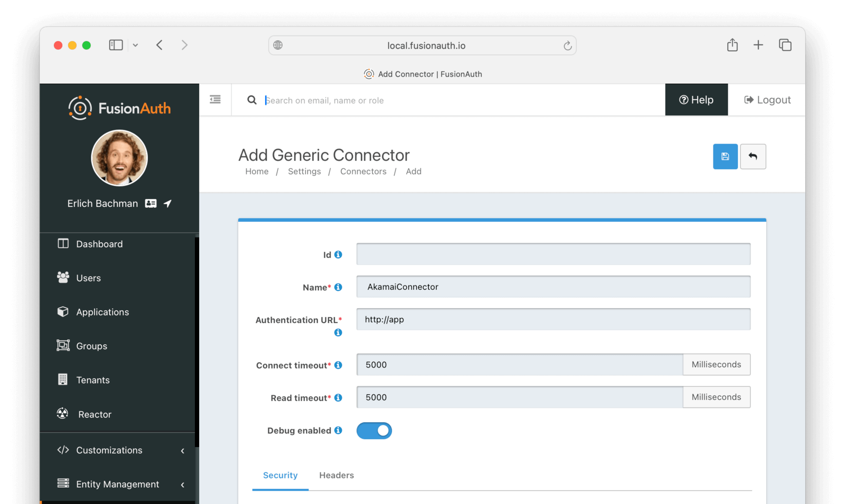Screen dimensions: 845x504
Task: Switch to the Headers tab
Action: (336, 475)
